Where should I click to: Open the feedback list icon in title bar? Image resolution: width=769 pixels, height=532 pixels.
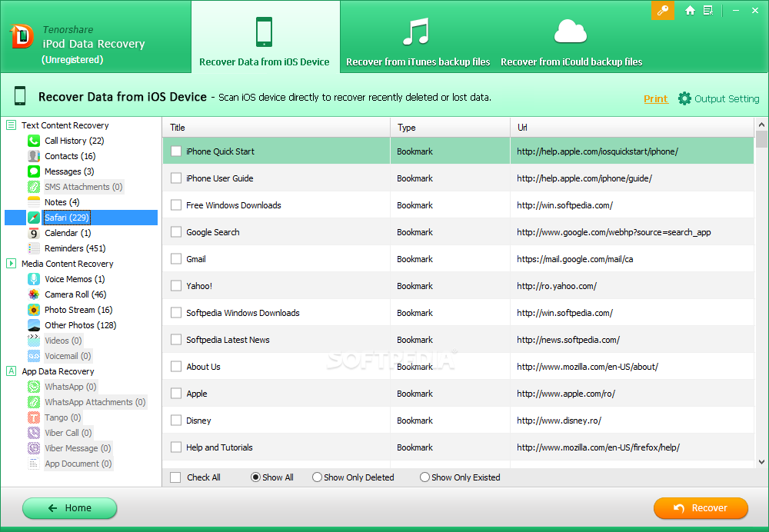708,10
